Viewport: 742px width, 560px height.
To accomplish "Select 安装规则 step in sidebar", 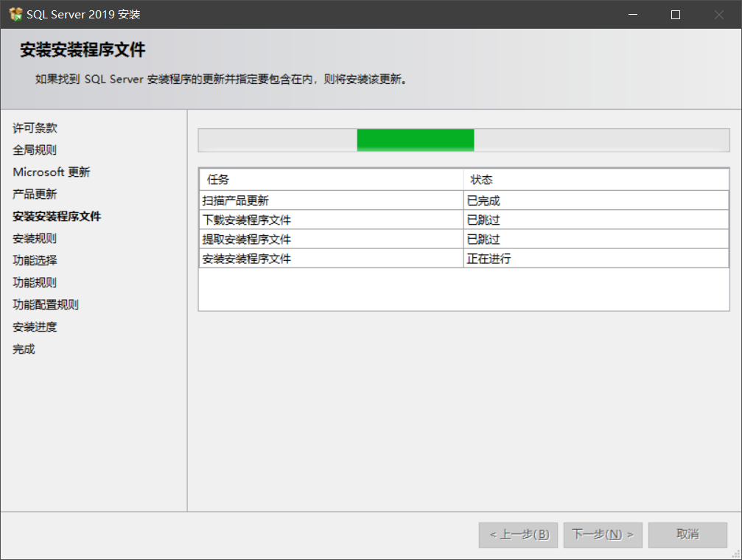I will point(35,239).
